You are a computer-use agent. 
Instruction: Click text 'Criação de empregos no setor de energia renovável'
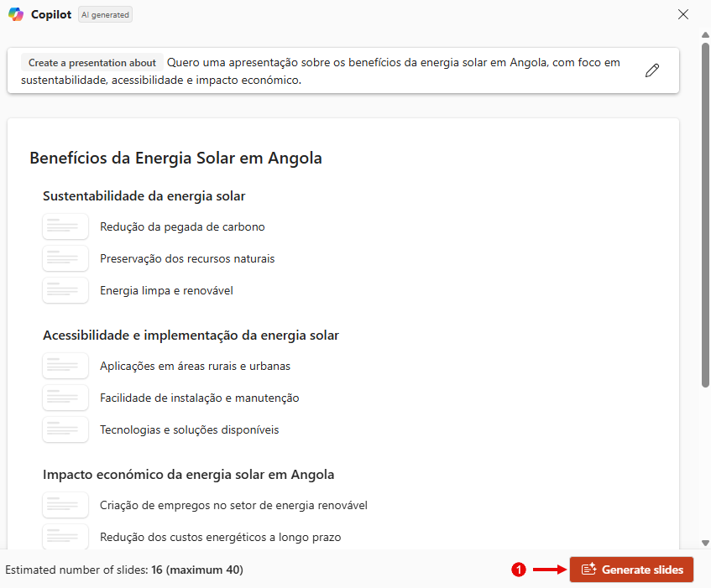[x=233, y=505]
